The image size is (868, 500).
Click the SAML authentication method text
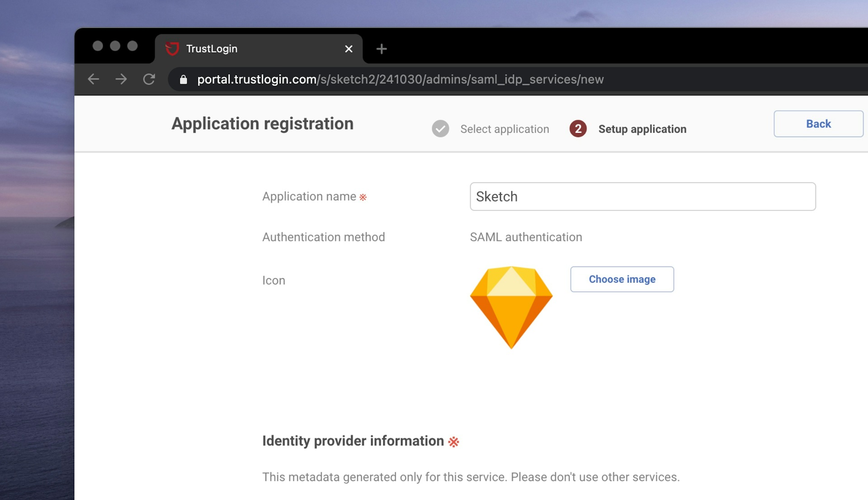[x=525, y=237]
